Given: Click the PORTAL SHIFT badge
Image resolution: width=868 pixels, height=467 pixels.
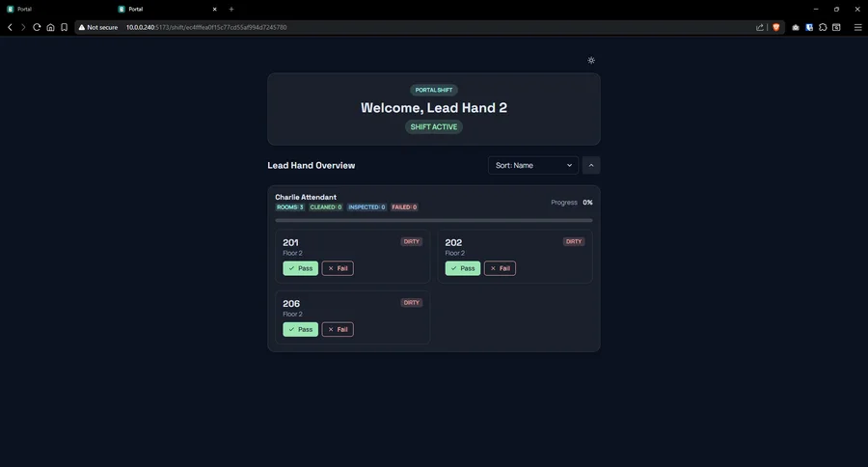Looking at the screenshot, I should (434, 90).
